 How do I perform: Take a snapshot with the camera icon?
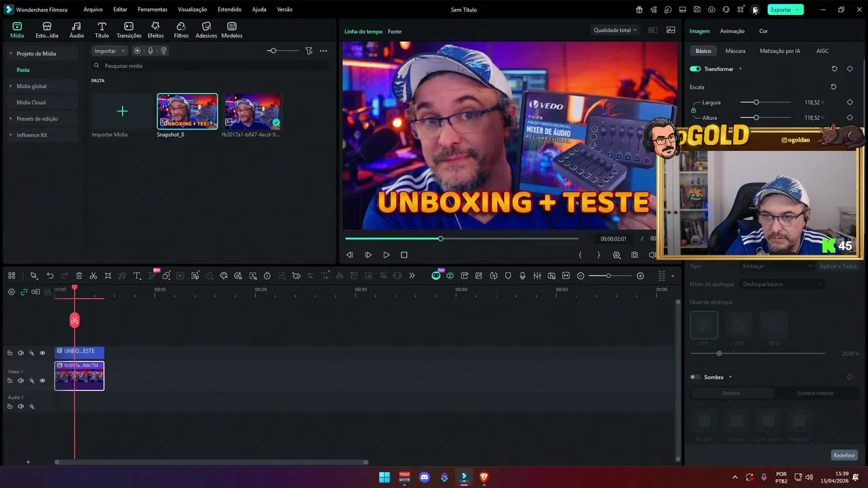click(634, 255)
